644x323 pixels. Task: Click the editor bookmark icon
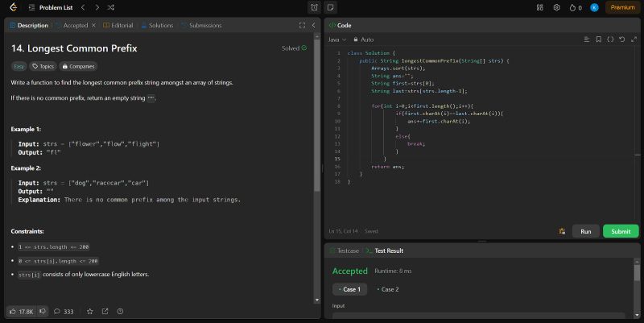(598, 39)
